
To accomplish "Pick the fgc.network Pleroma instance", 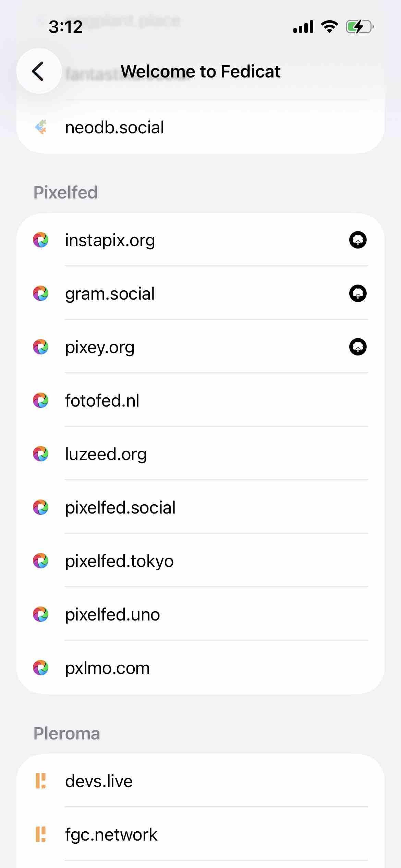I will tap(111, 835).
